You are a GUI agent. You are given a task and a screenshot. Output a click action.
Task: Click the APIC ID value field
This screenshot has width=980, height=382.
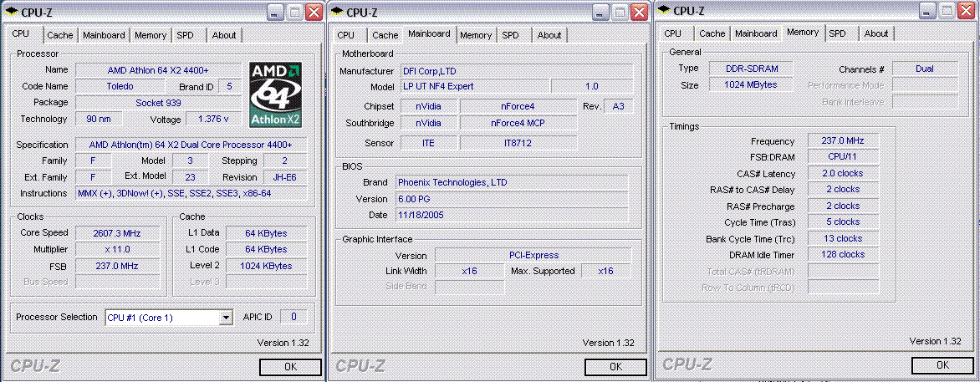coord(293,317)
